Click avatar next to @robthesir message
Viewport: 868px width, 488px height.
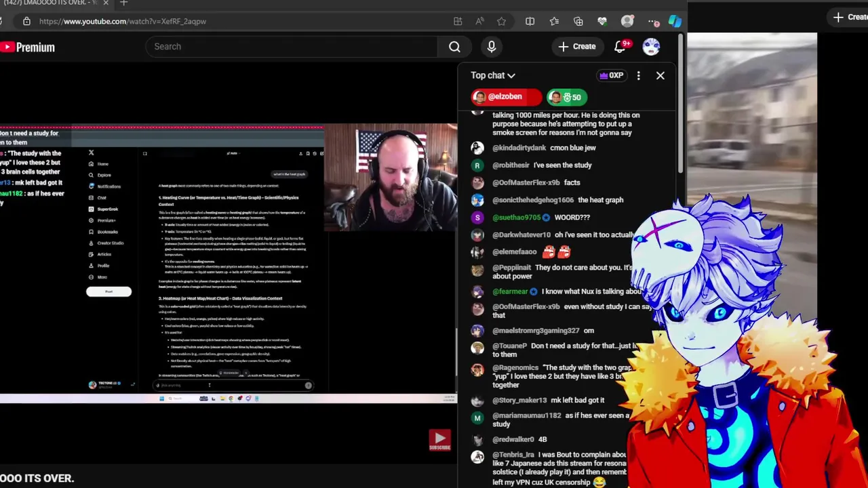click(x=477, y=165)
